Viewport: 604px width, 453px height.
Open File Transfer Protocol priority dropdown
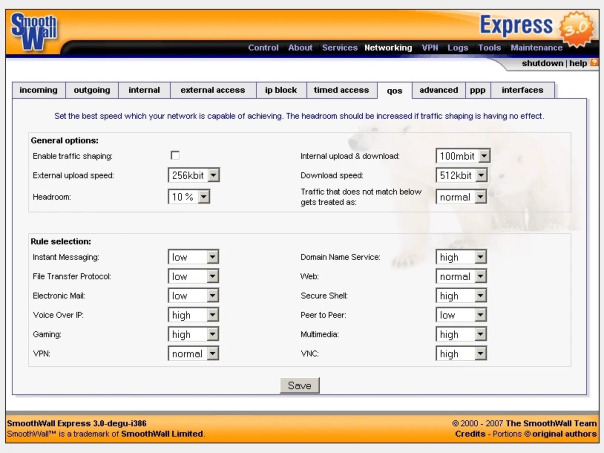pyautogui.click(x=193, y=276)
